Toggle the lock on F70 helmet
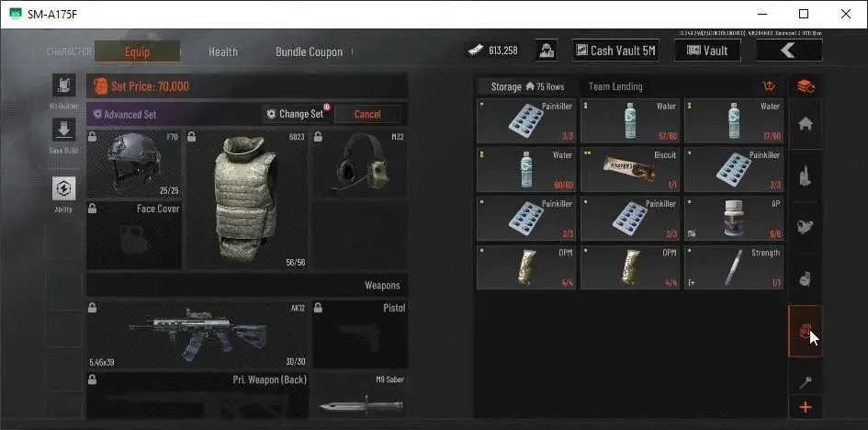Screen dimensions: 868x430 [x=93, y=137]
